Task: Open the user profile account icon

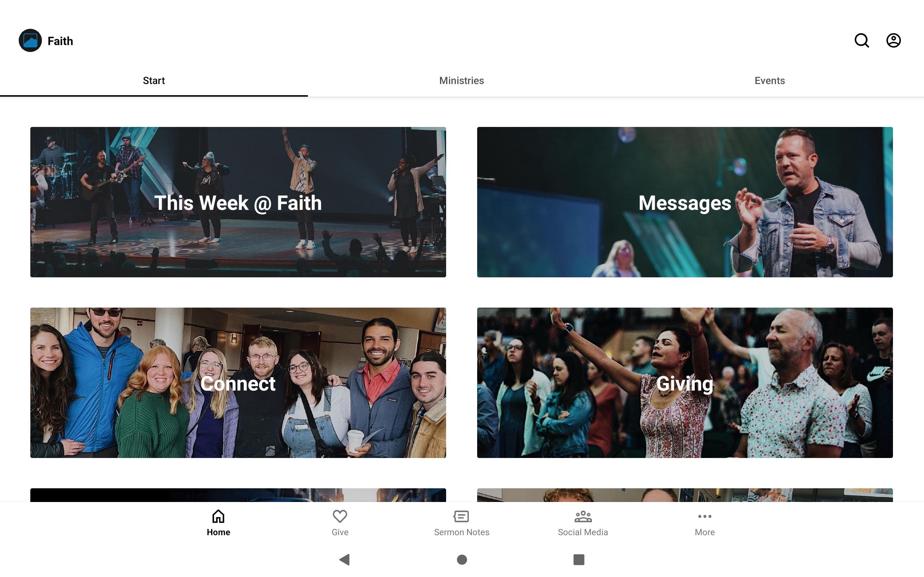Action: 893,40
